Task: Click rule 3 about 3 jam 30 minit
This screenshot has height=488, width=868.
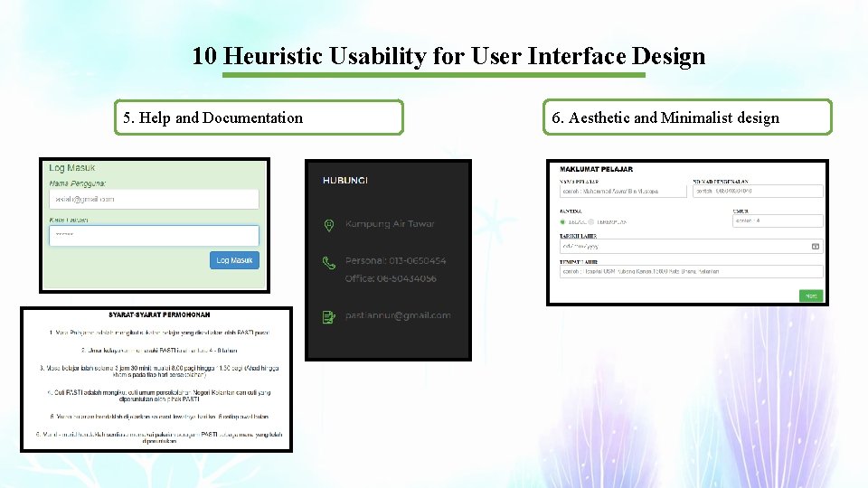Action: coord(159,371)
